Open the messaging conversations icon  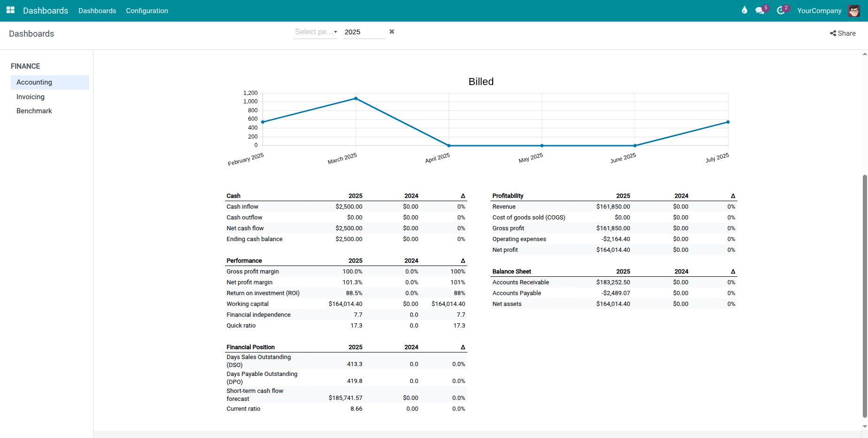(760, 10)
